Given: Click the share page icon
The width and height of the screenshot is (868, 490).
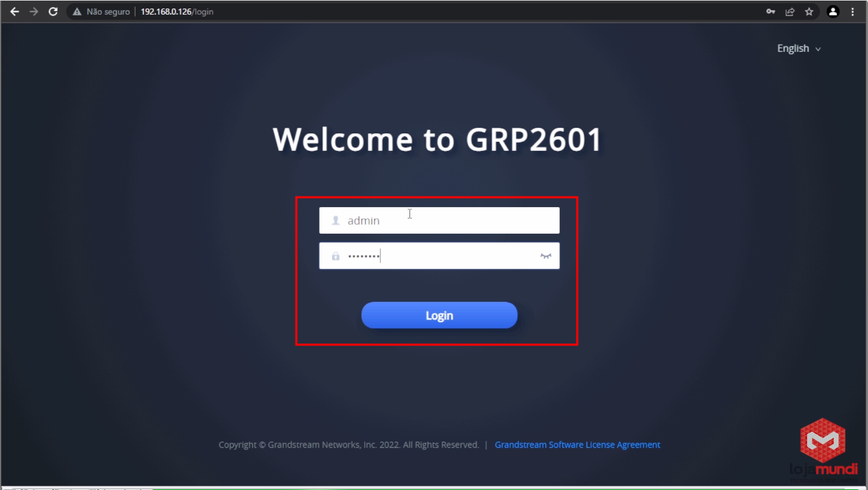Looking at the screenshot, I should (x=790, y=12).
